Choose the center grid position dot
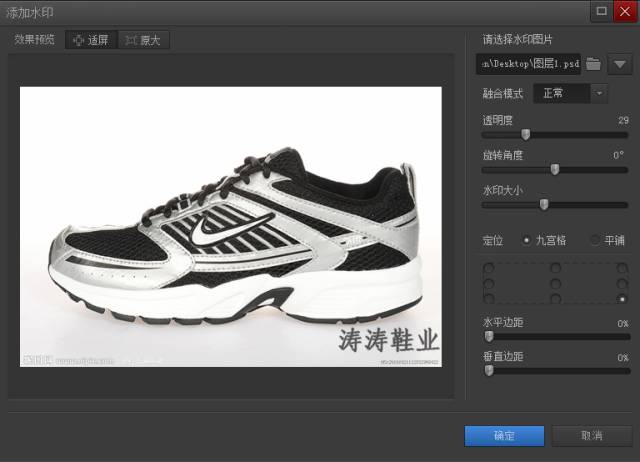The image size is (640, 462). pyautogui.click(x=555, y=284)
